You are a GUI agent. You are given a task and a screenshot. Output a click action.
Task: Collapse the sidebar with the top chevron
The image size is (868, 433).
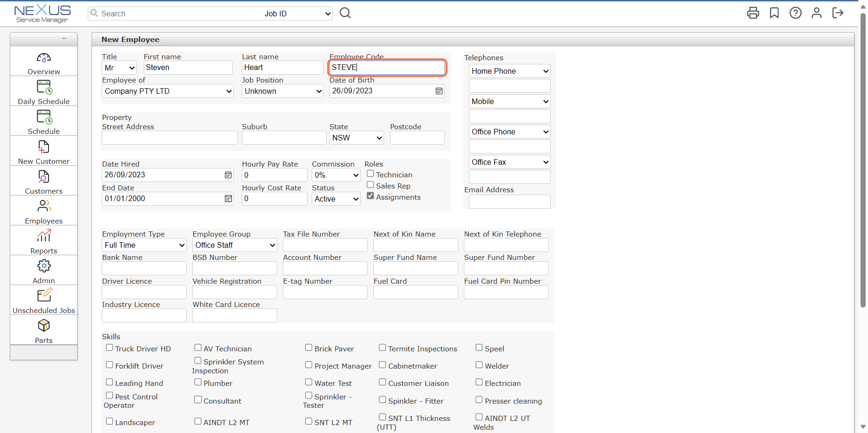pyautogui.click(x=64, y=39)
